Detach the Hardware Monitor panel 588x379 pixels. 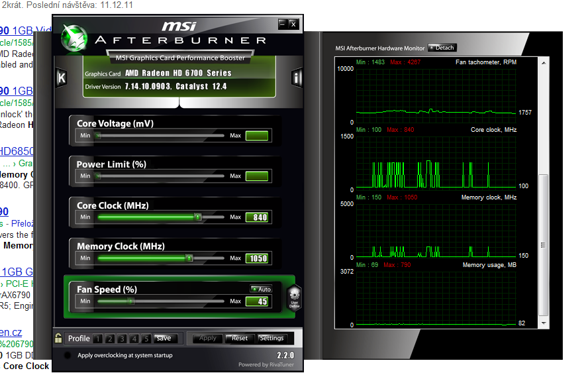tap(442, 48)
